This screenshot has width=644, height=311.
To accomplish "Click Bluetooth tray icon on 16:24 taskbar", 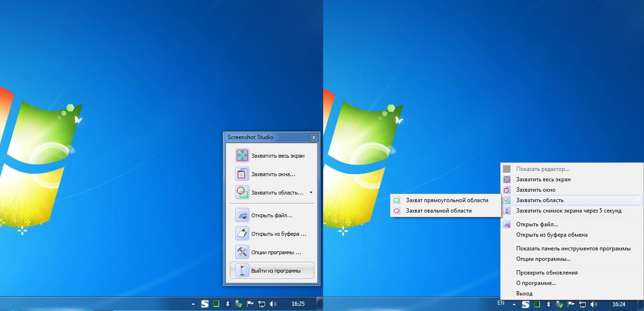I will click(x=548, y=304).
